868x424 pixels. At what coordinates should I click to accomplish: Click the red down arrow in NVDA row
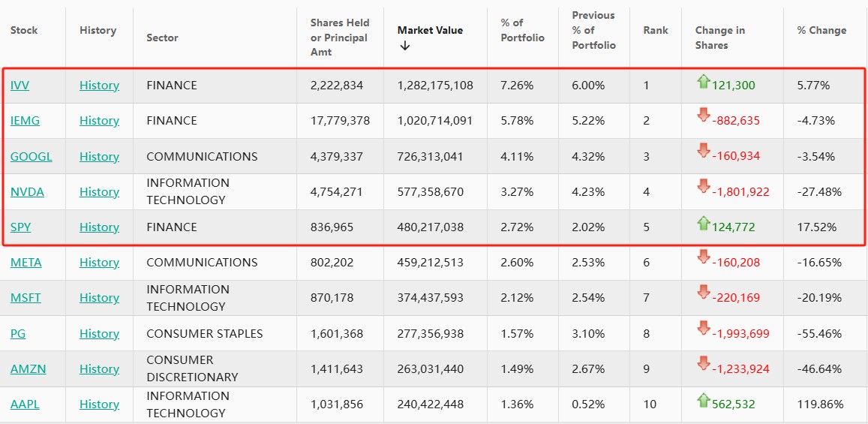click(x=703, y=186)
